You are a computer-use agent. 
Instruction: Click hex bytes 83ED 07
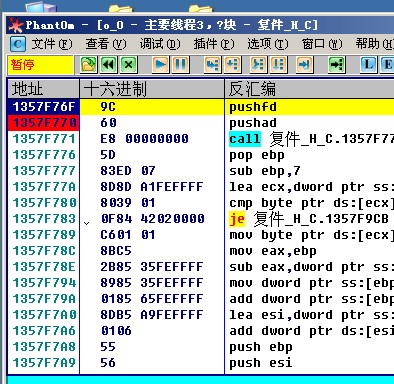tap(128, 171)
